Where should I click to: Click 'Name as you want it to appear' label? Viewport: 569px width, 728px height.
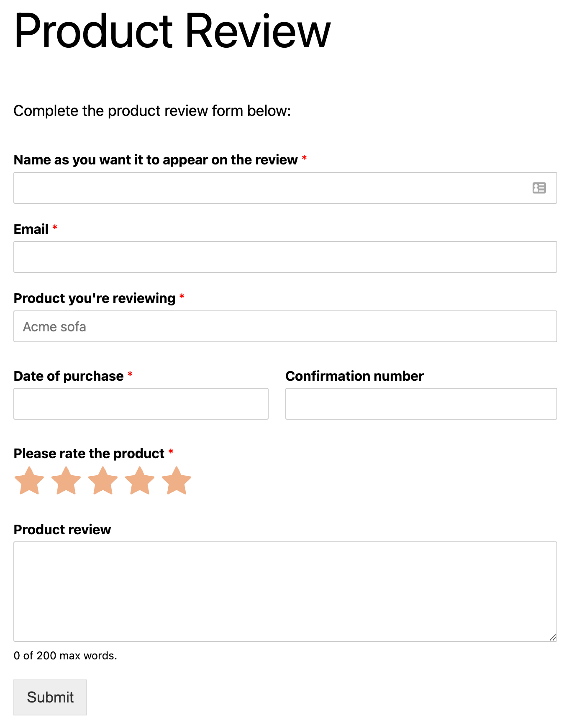pos(156,160)
